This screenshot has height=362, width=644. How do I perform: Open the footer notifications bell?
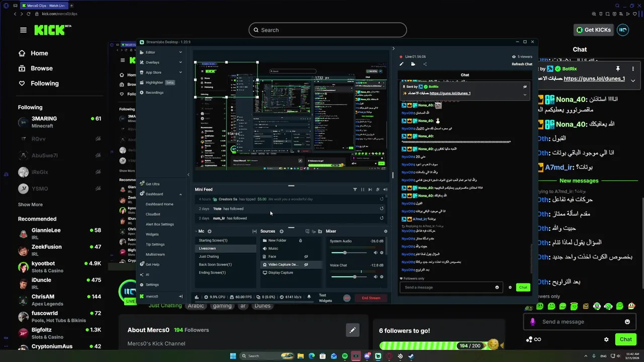[x=309, y=297]
